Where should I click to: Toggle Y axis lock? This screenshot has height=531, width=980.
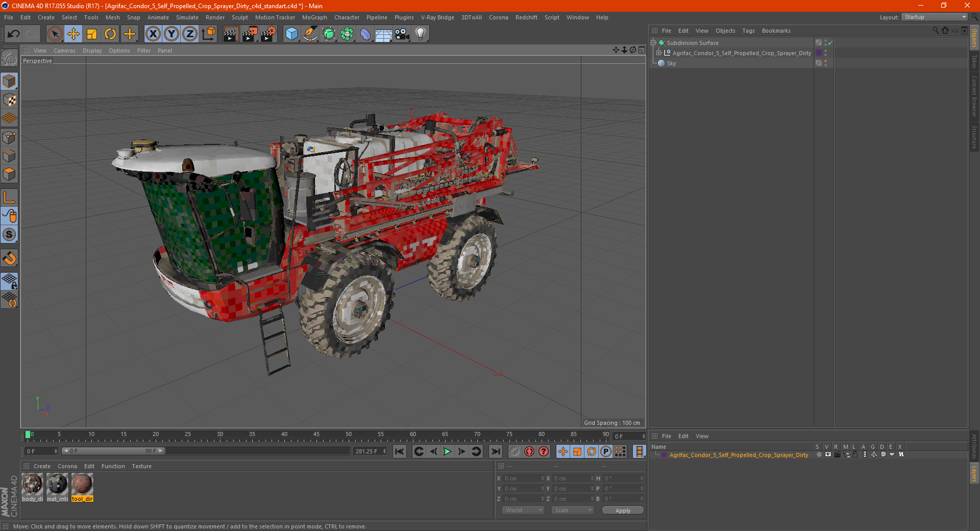tap(171, 34)
